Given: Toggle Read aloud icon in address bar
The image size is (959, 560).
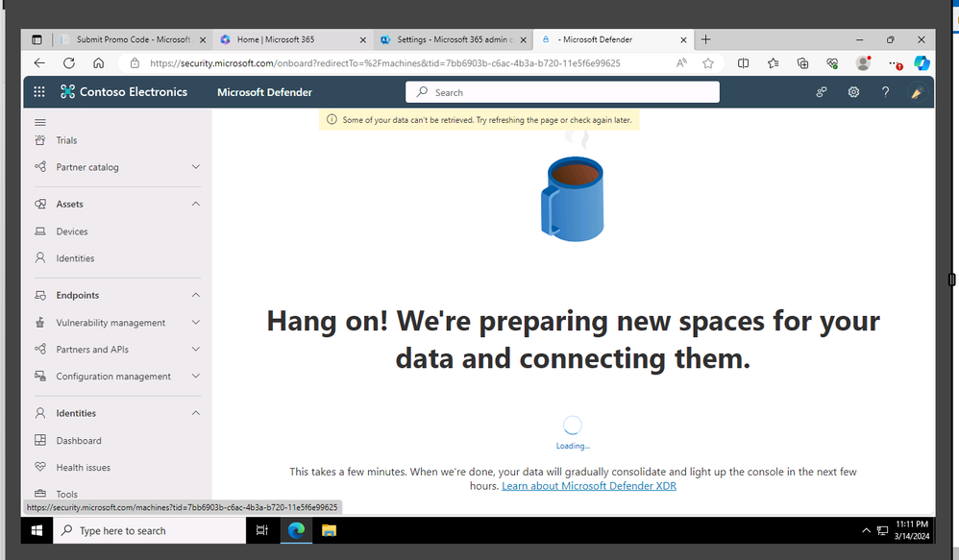Looking at the screenshot, I should [x=681, y=63].
